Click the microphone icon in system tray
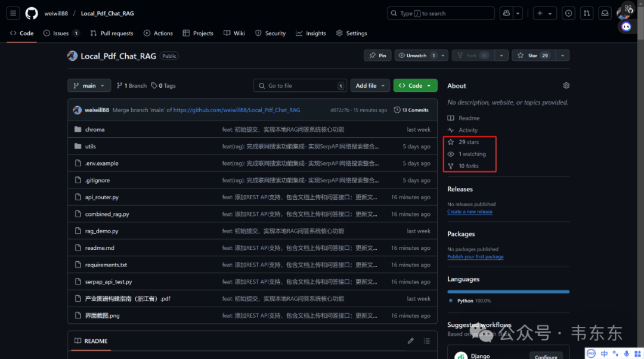644x359 pixels. (626, 354)
